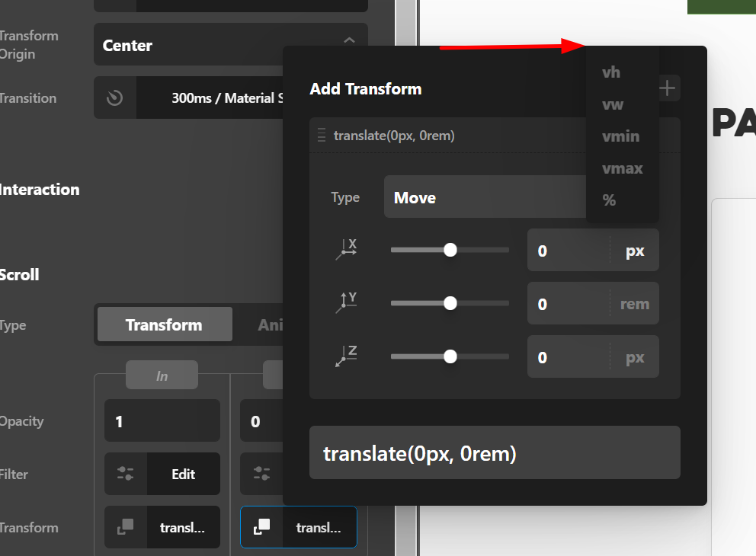Click the Add Transform heading

click(x=366, y=88)
